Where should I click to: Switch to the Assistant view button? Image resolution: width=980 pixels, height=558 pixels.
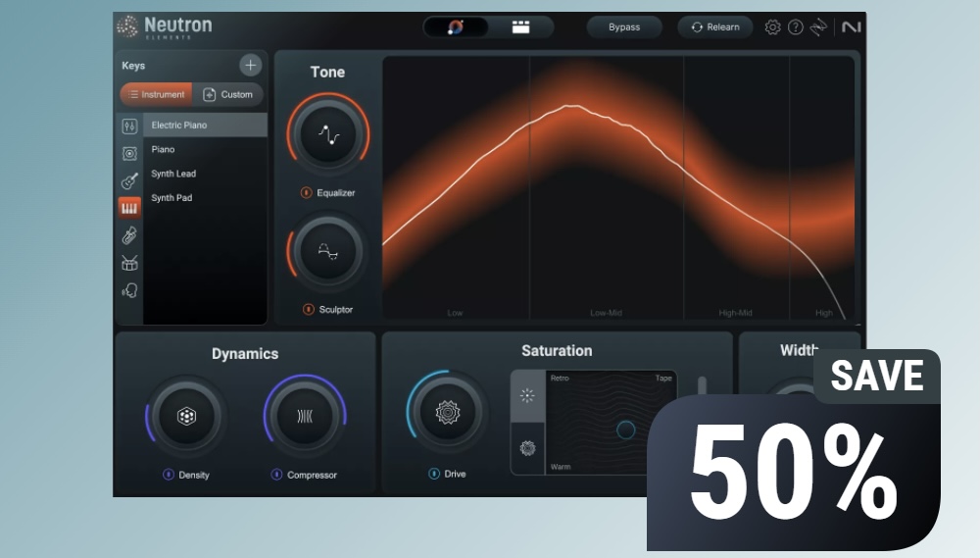[x=456, y=26]
